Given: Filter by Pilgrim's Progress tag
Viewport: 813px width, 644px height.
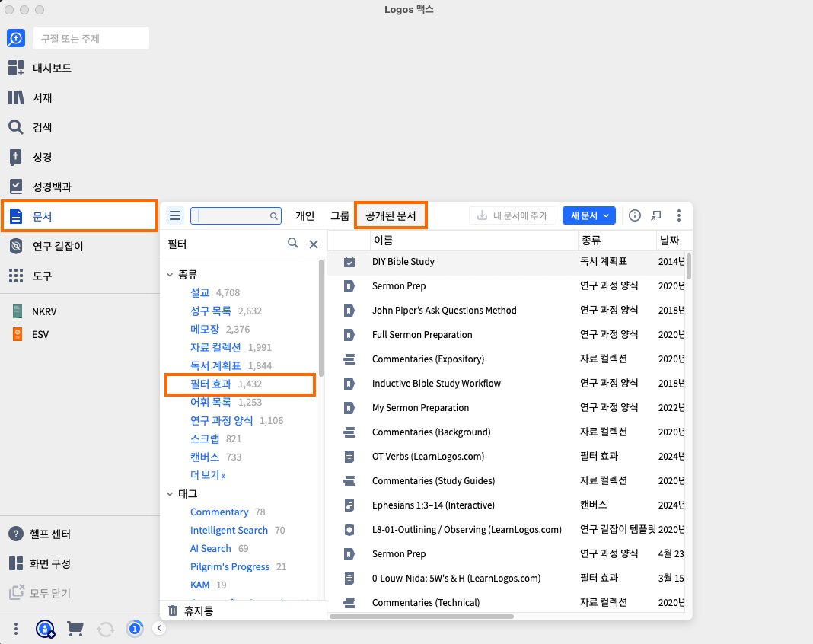Looking at the screenshot, I should click(230, 566).
